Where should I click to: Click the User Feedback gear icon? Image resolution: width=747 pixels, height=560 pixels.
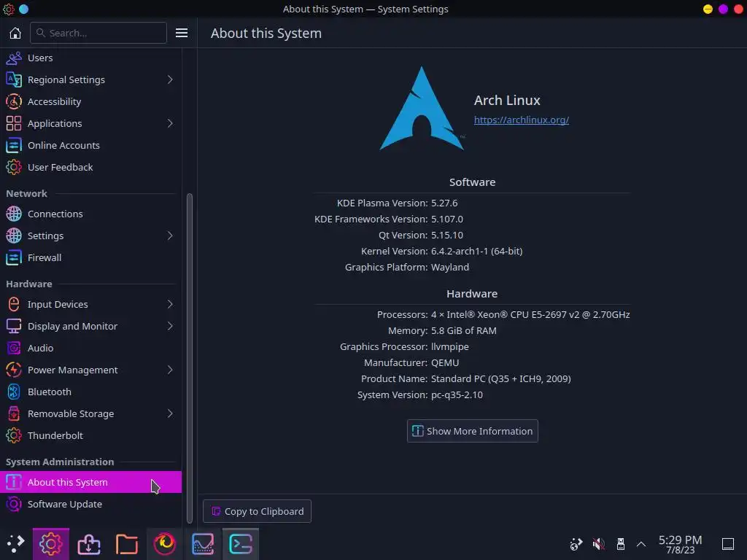(x=14, y=167)
